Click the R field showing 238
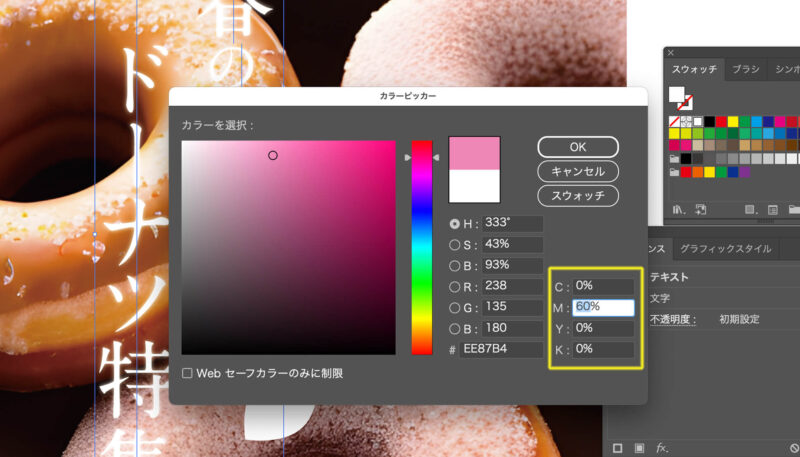 pyautogui.click(x=512, y=286)
